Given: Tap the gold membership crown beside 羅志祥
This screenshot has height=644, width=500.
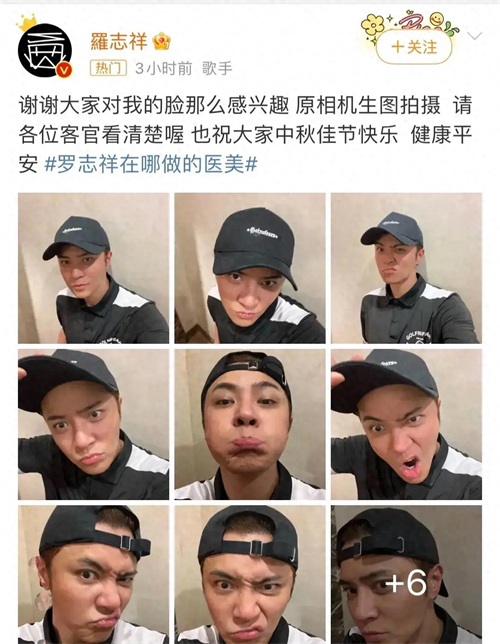Looking at the screenshot, I should [x=161, y=41].
